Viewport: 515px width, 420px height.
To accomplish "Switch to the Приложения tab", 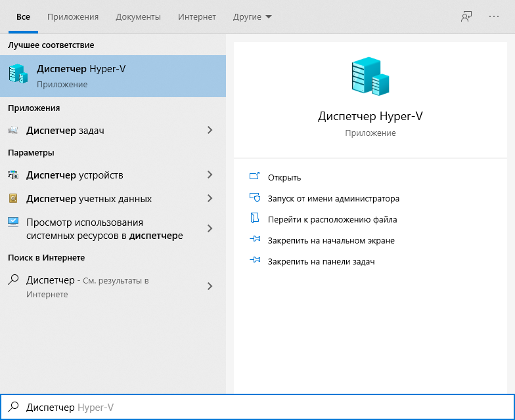I will [x=72, y=17].
